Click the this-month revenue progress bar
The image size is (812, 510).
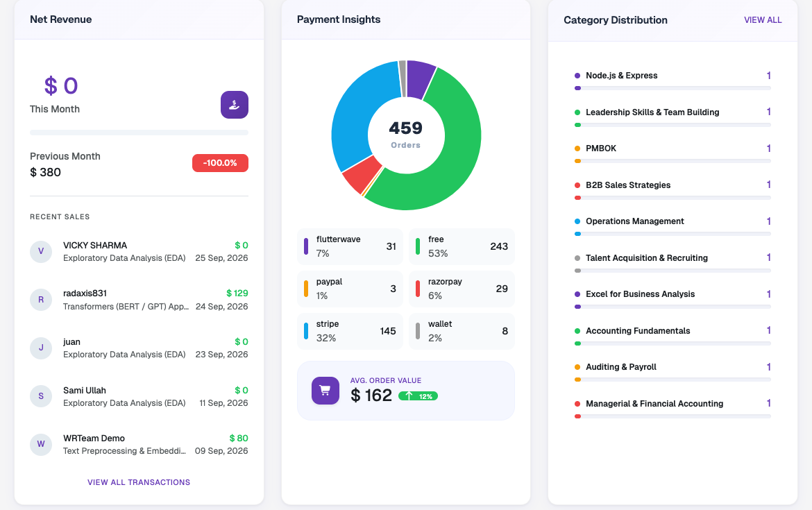tap(139, 133)
